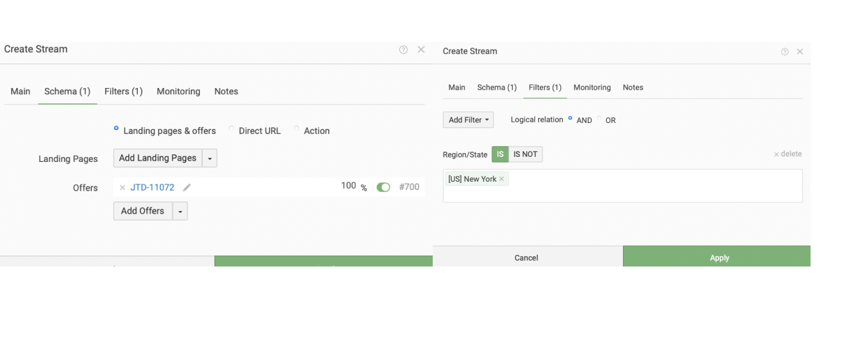Select the Direct URL radio option
This screenshot has width=868, height=343.
tap(232, 129)
